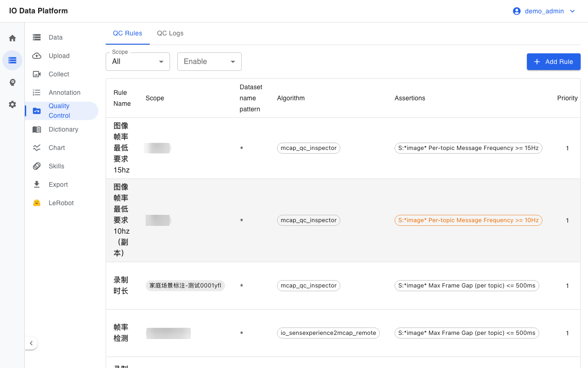Click the orange assertion chip Frequency >= 10Hz
Image resolution: width=588 pixels, height=368 pixels.
(469, 220)
